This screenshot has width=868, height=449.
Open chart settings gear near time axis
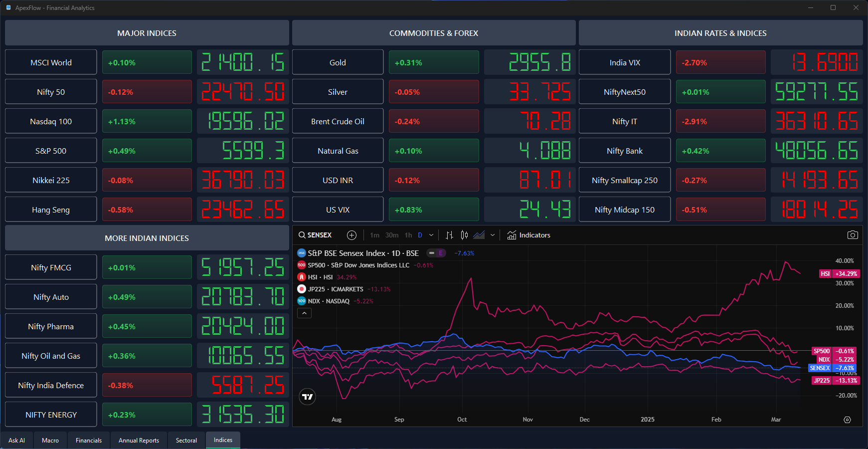pos(847,420)
